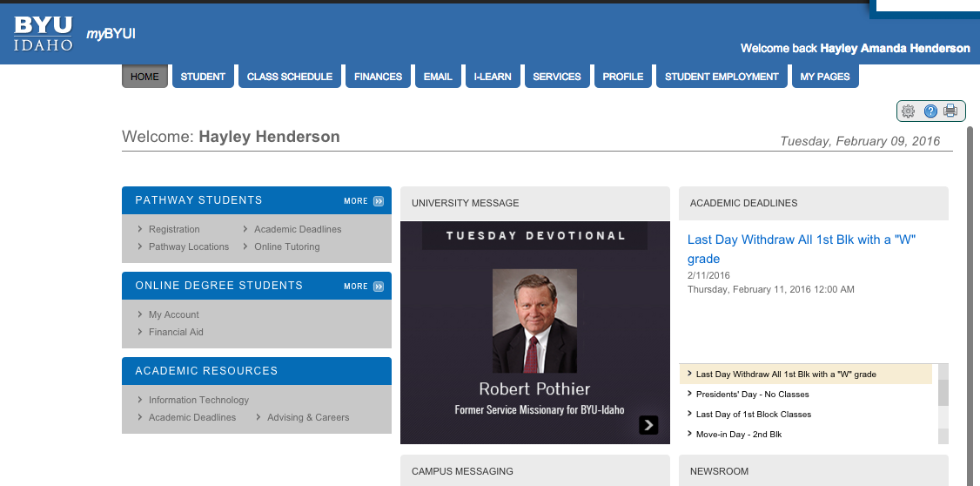
Task: Open the Registration link
Action: point(174,230)
